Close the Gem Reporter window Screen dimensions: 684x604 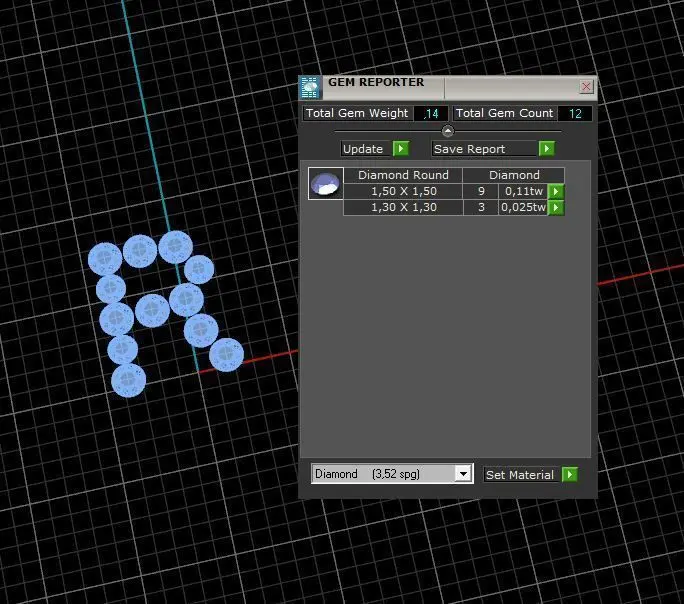point(586,86)
